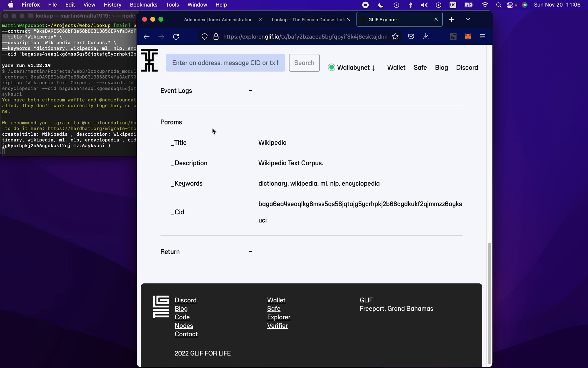Click the Time Machine menu bar icon
Image resolution: width=588 pixels, height=368 pixels.
click(x=396, y=5)
